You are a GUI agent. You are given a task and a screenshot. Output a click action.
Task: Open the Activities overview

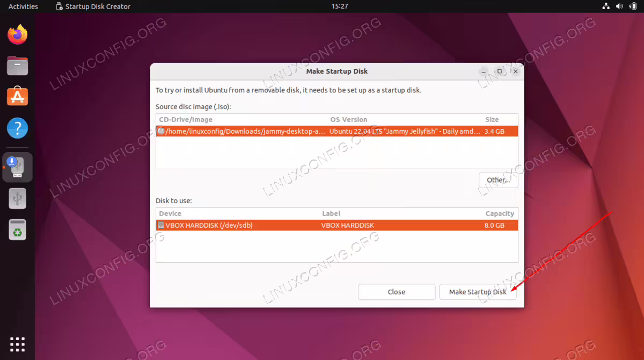coord(23,6)
